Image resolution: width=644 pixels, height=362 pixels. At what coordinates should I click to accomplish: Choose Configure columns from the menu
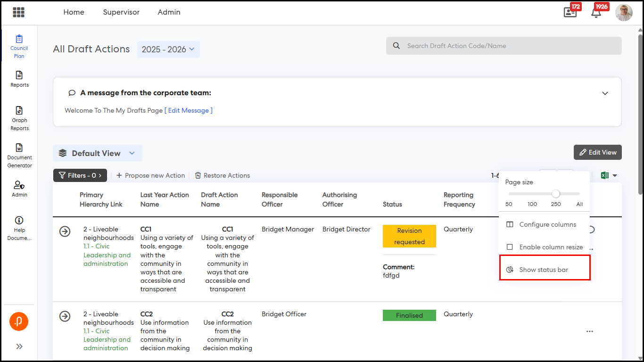[x=547, y=224]
